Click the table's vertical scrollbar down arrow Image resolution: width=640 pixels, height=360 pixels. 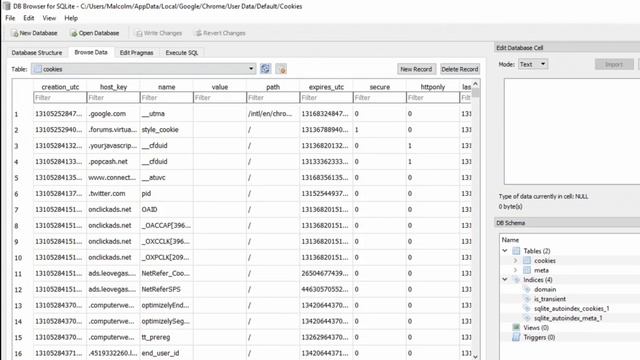(476, 356)
